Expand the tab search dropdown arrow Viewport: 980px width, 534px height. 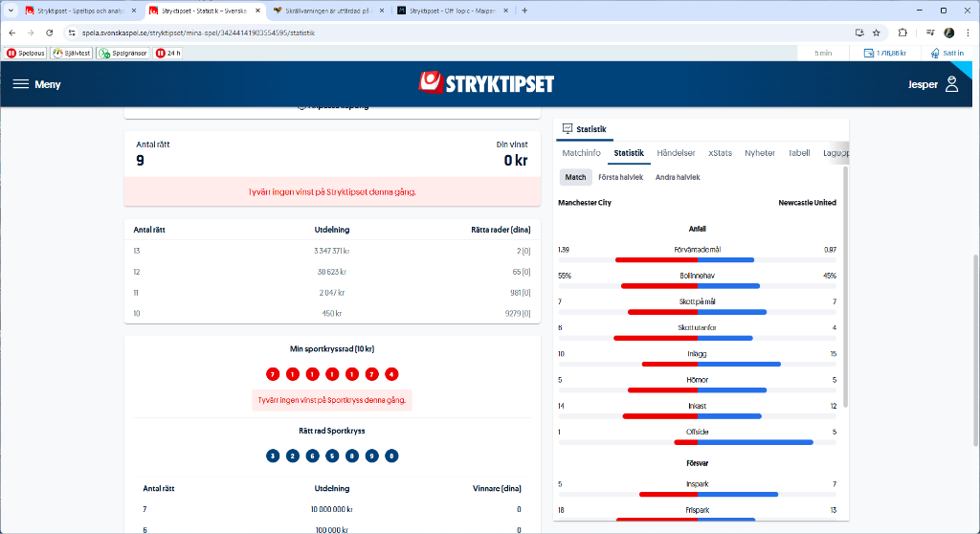pyautogui.click(x=11, y=11)
